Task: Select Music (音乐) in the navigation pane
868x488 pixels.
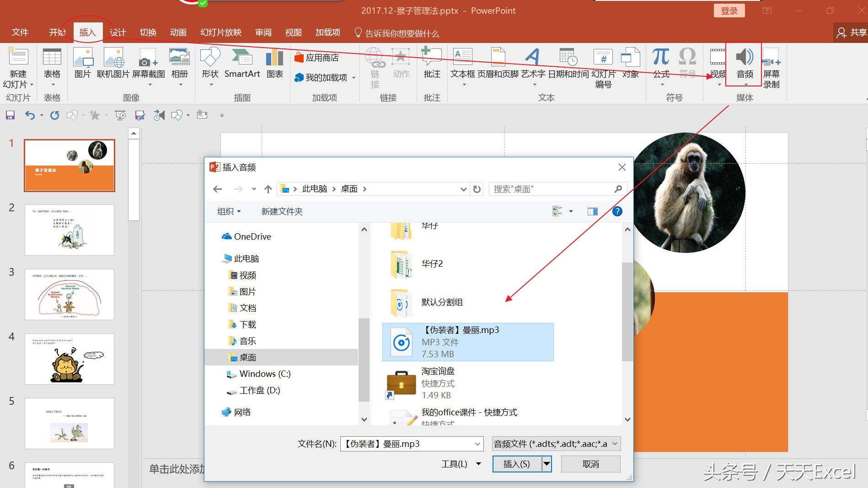Action: (242, 341)
